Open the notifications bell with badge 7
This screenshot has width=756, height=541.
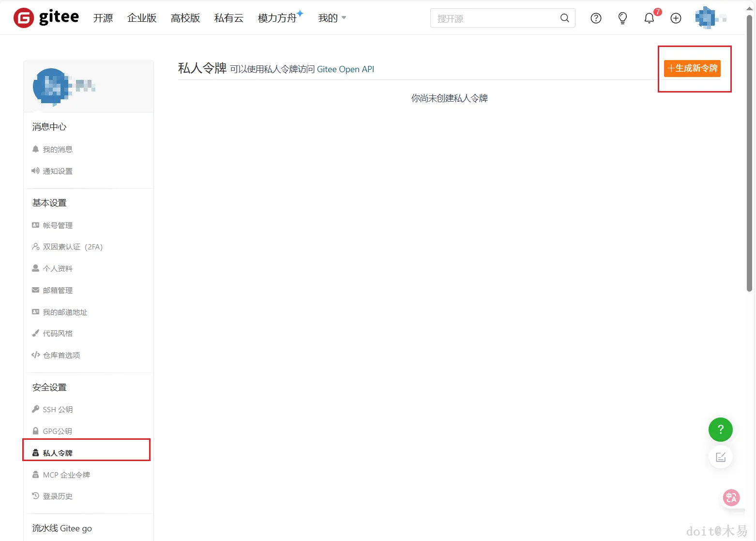tap(649, 18)
